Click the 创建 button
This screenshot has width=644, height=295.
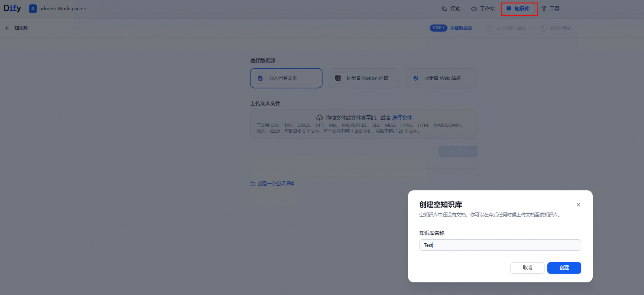click(564, 268)
